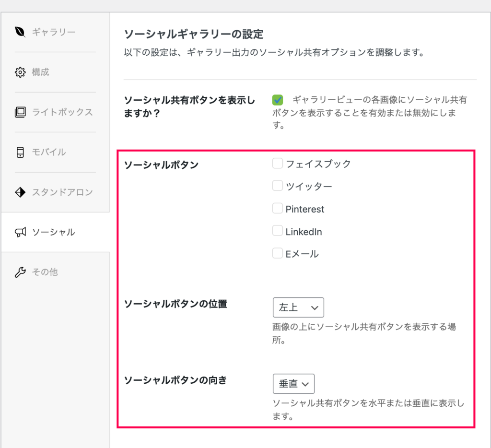Select the ソーシャル tab label

[54, 232]
